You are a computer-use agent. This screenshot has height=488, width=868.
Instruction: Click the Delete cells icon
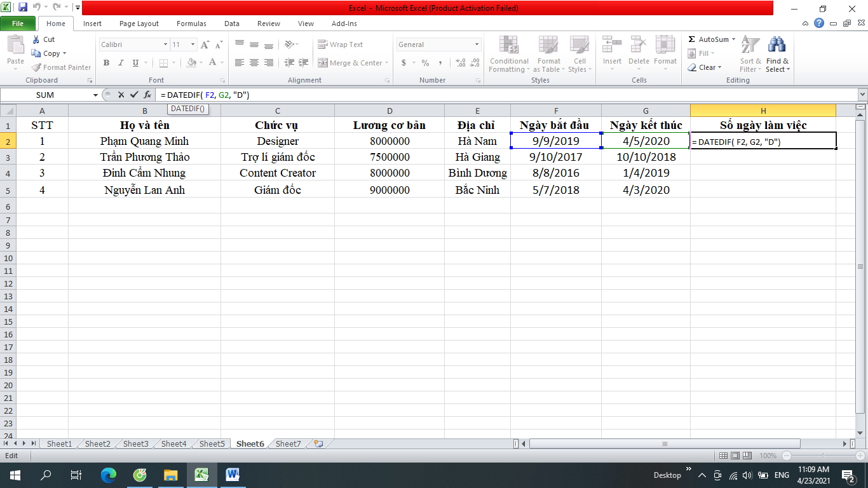638,44
